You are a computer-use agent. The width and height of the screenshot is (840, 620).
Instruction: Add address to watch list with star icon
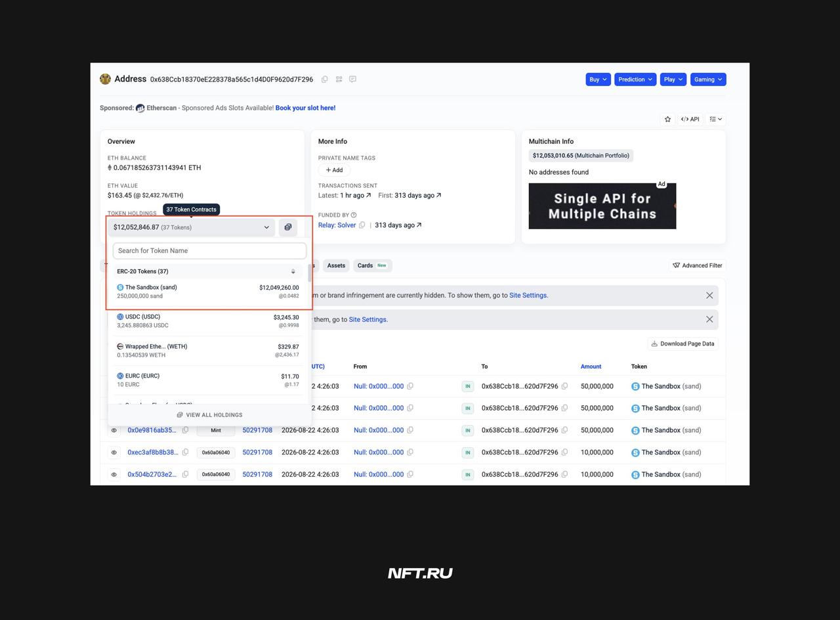coord(667,119)
